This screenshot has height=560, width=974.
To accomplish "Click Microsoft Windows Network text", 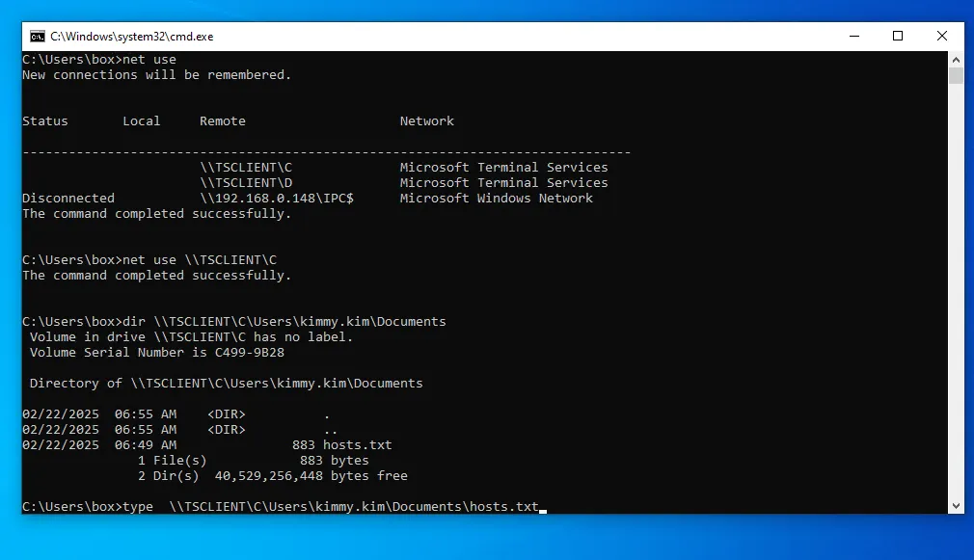I will click(496, 198).
